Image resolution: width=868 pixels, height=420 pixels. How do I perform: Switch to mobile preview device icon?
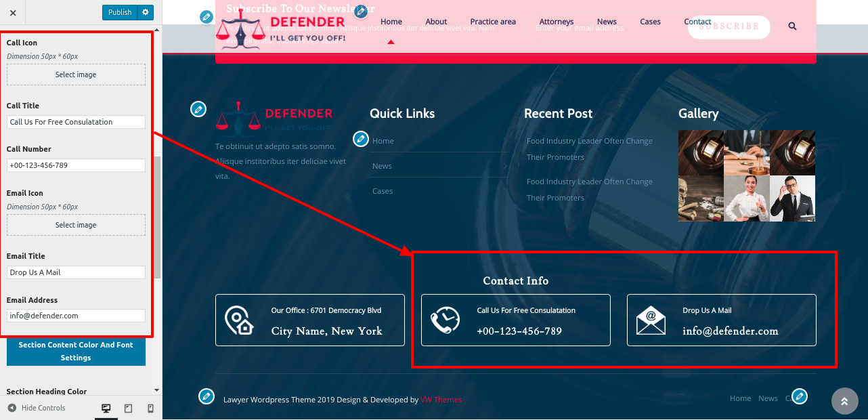[x=150, y=408]
